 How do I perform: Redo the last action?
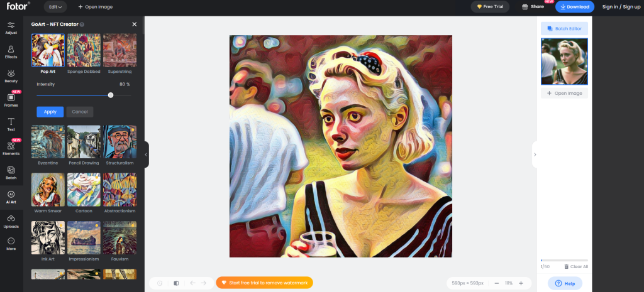click(x=203, y=283)
